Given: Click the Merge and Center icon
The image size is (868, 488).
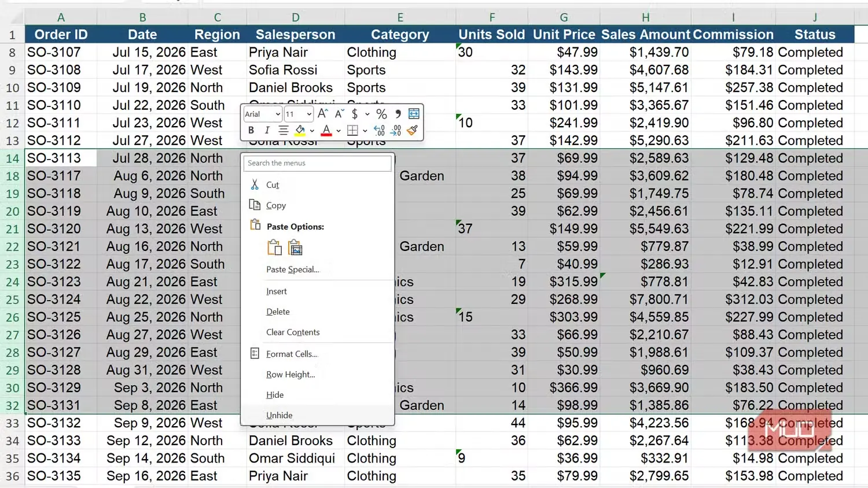Looking at the screenshot, I should click(x=414, y=113).
